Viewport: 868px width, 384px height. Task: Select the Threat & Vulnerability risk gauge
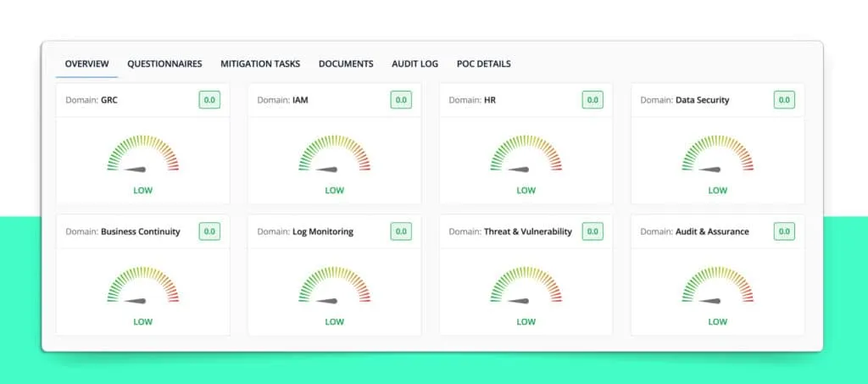tap(526, 285)
